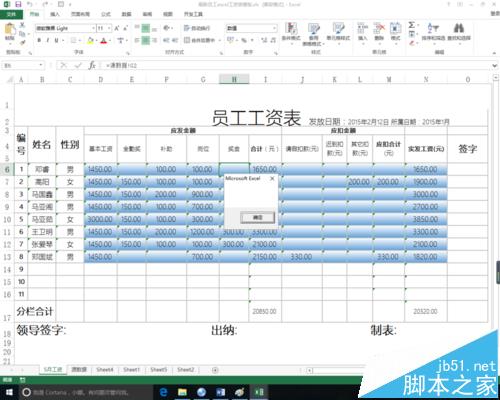Click the Conditional Formatting icon
Viewport: 500px width, 400px height.
point(291,29)
